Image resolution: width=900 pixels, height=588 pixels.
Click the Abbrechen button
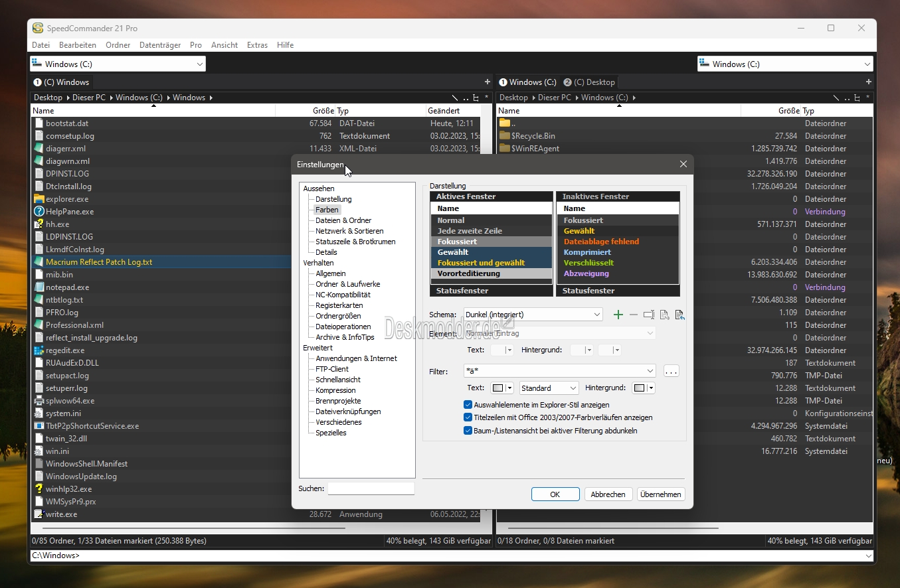(608, 494)
